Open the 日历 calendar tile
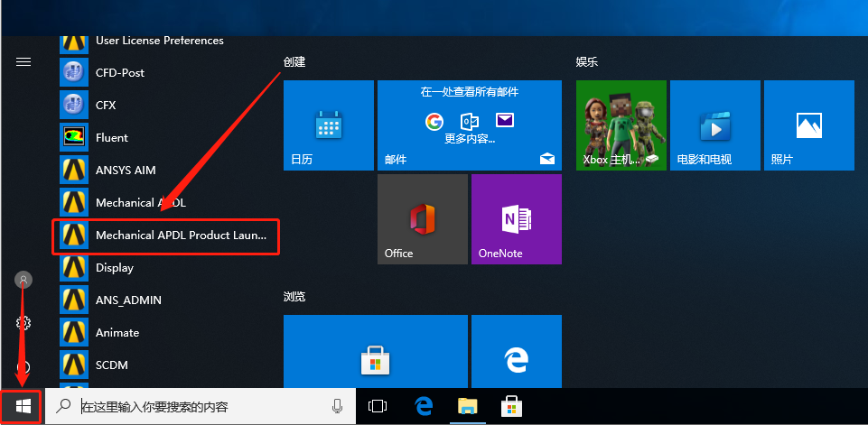This screenshot has height=425, width=868. [329, 125]
